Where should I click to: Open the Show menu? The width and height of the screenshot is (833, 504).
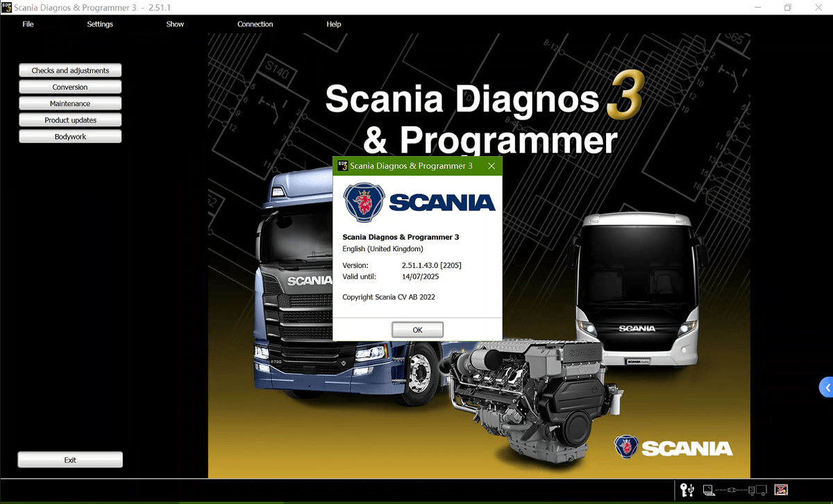coord(175,24)
